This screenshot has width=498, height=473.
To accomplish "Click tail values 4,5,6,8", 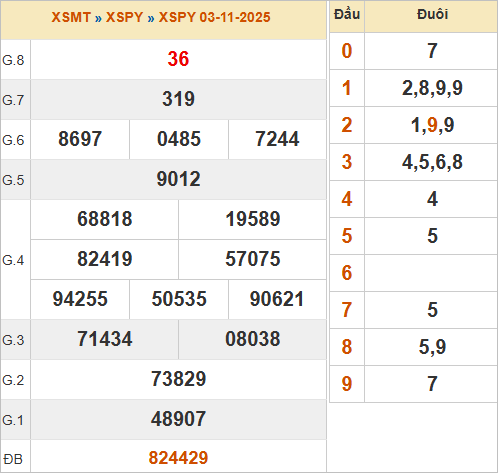I will point(432,162).
